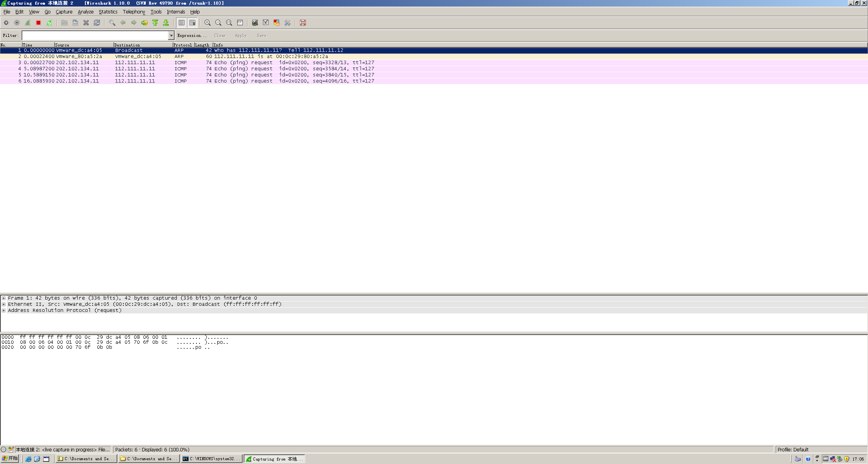This screenshot has height=464, width=868.
Task: Go to the first packet arrow
Action: [x=155, y=23]
